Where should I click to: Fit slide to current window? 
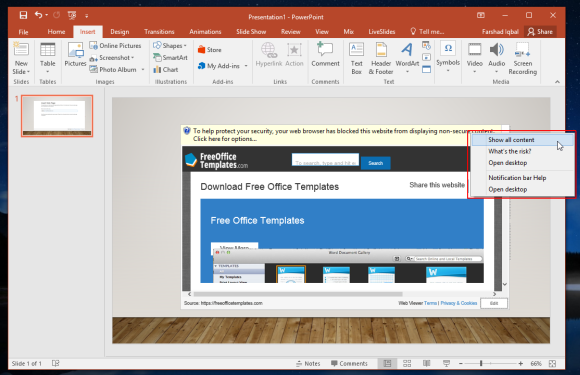pyautogui.click(x=553, y=364)
